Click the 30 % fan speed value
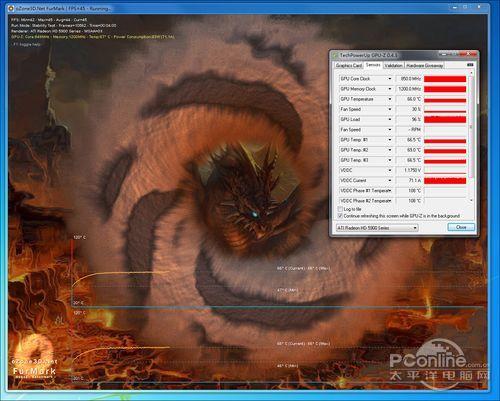Viewport: 500px width, 401px height. 416,109
